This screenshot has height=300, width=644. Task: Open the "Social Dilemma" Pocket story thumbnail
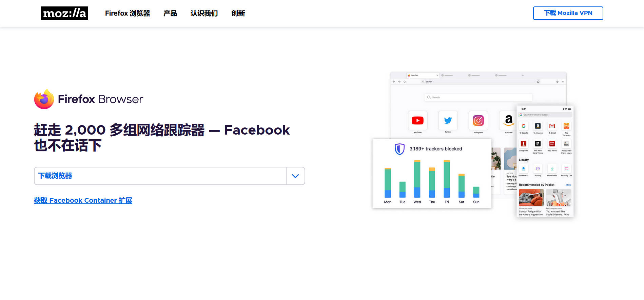[x=559, y=198]
